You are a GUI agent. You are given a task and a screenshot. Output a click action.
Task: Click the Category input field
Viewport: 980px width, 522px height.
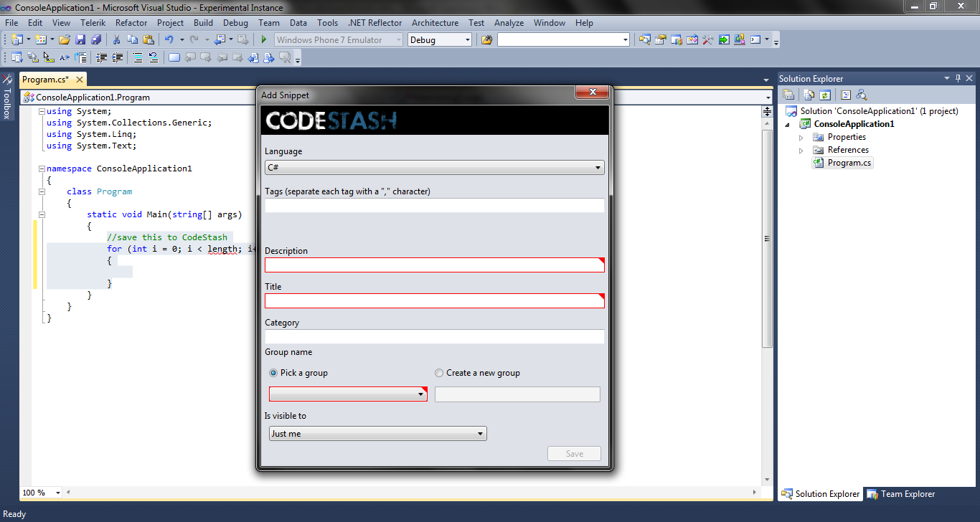tap(435, 337)
